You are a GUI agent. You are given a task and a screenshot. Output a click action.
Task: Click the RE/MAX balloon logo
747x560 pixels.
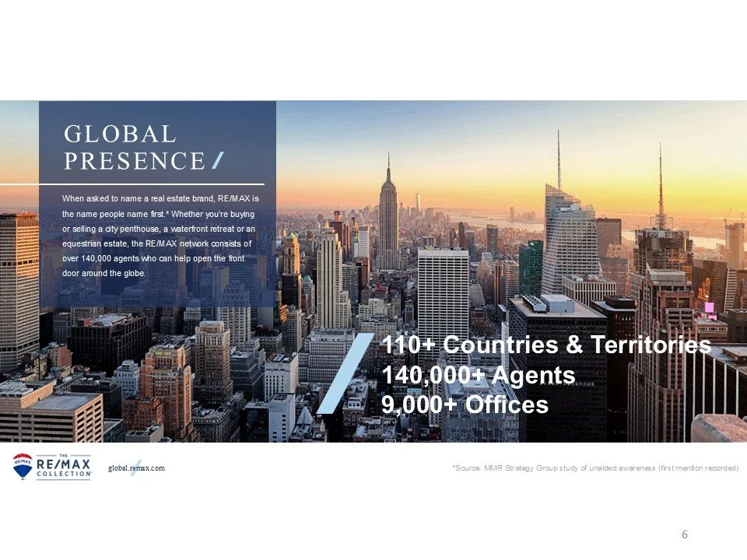pos(23,466)
